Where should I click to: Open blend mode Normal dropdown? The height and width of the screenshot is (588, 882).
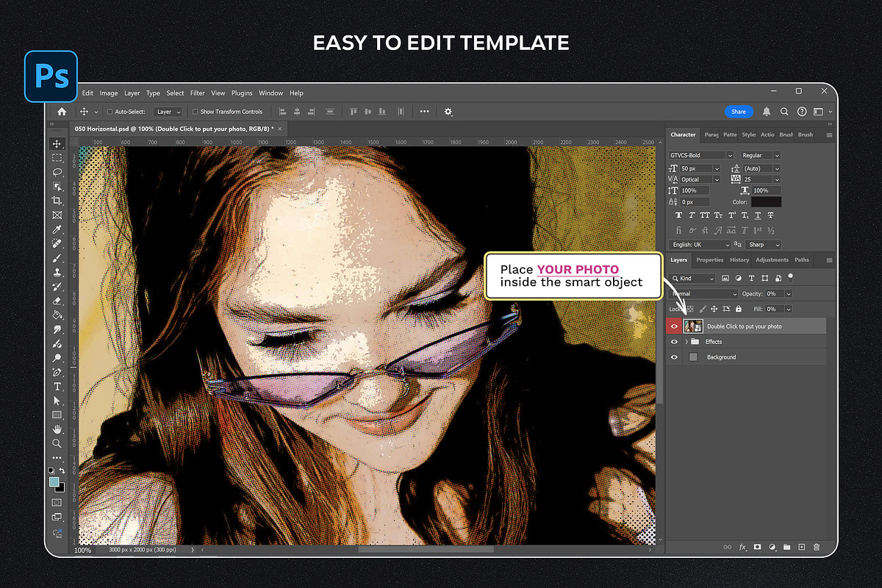pos(703,294)
